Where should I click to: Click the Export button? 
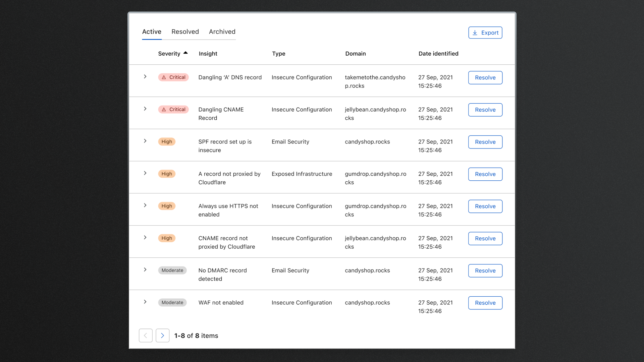tap(485, 33)
